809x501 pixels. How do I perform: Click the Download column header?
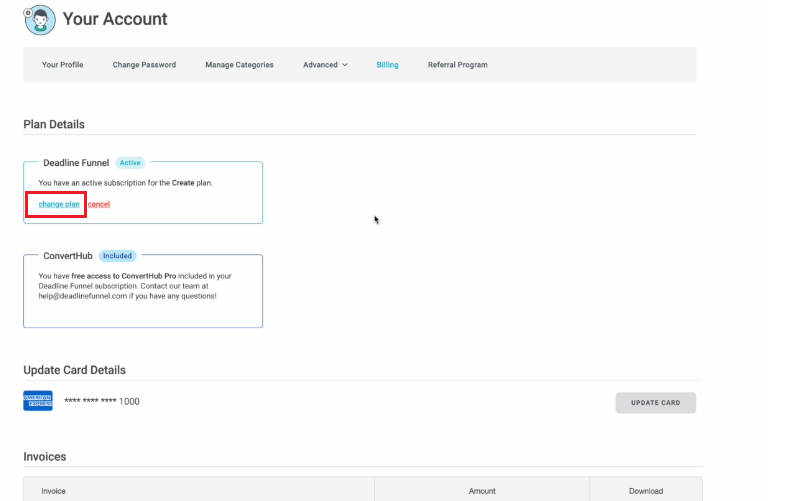(646, 491)
